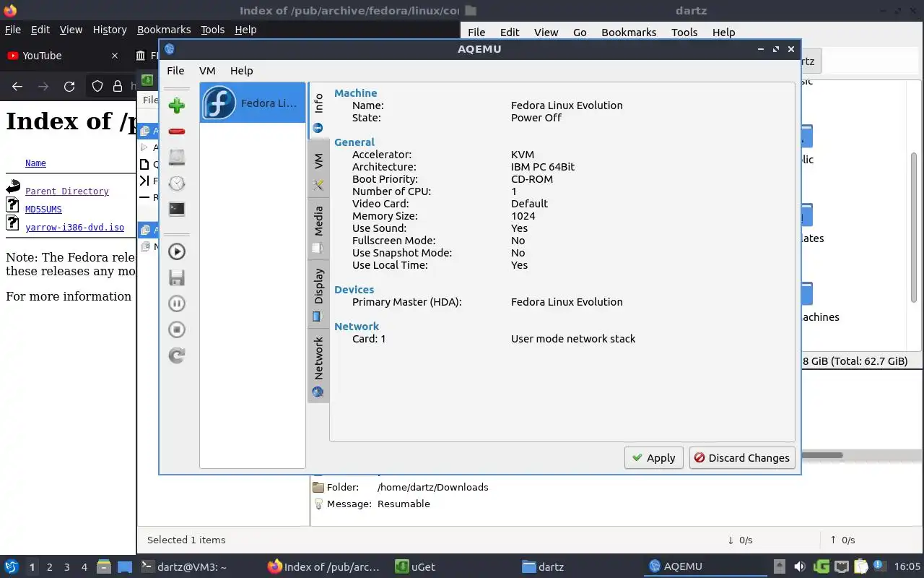
Task: Sort the index by the Name link
Action: point(35,163)
